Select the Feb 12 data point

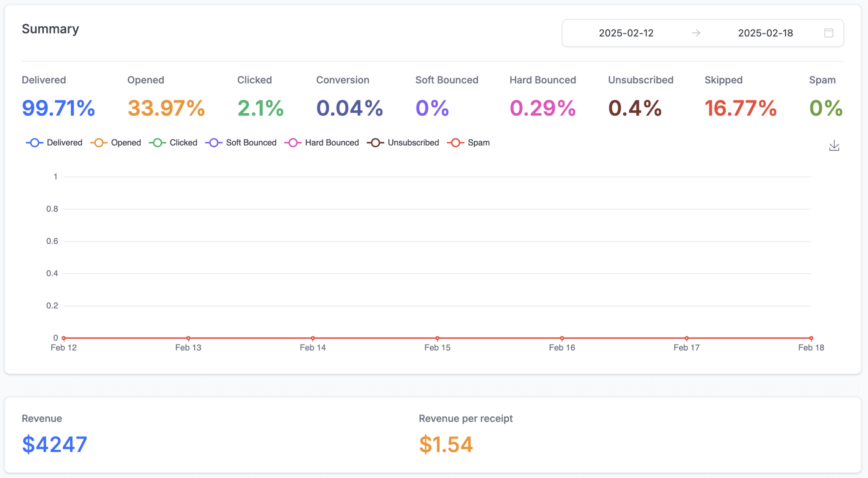(x=64, y=338)
